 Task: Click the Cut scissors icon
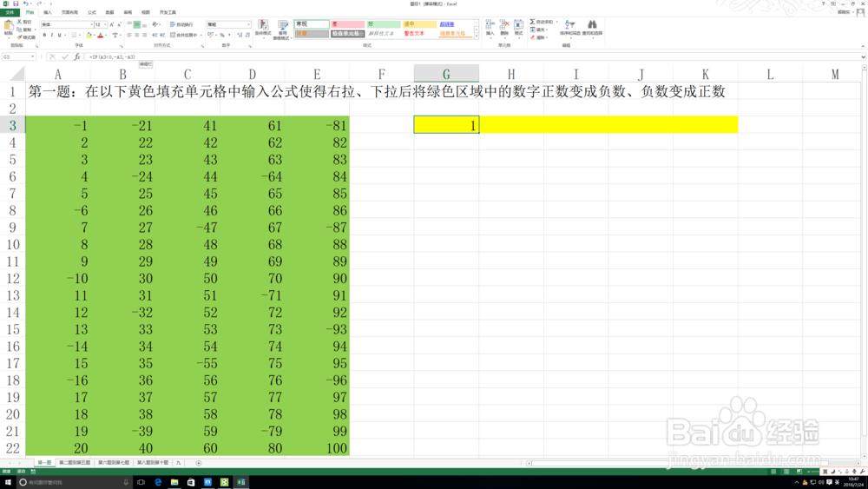coord(19,22)
